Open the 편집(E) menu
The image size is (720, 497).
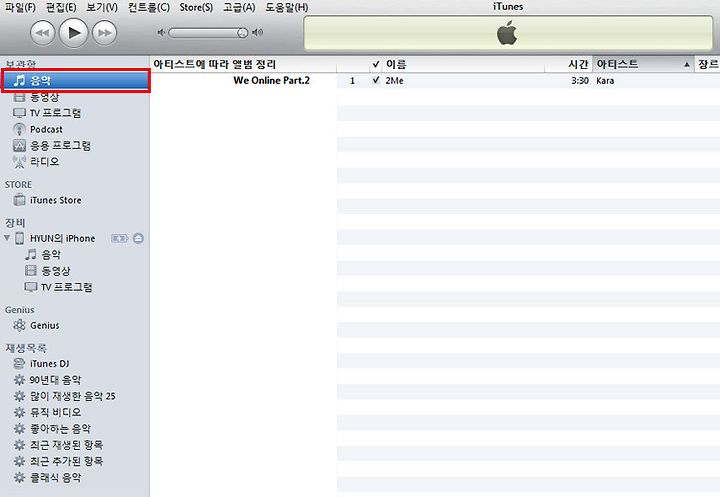pyautogui.click(x=61, y=7)
